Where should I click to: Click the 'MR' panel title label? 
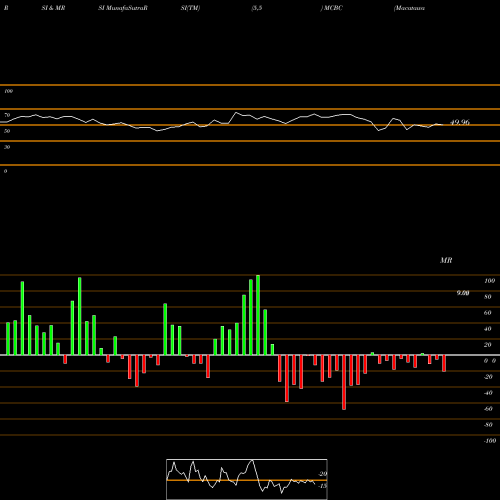pos(446,260)
